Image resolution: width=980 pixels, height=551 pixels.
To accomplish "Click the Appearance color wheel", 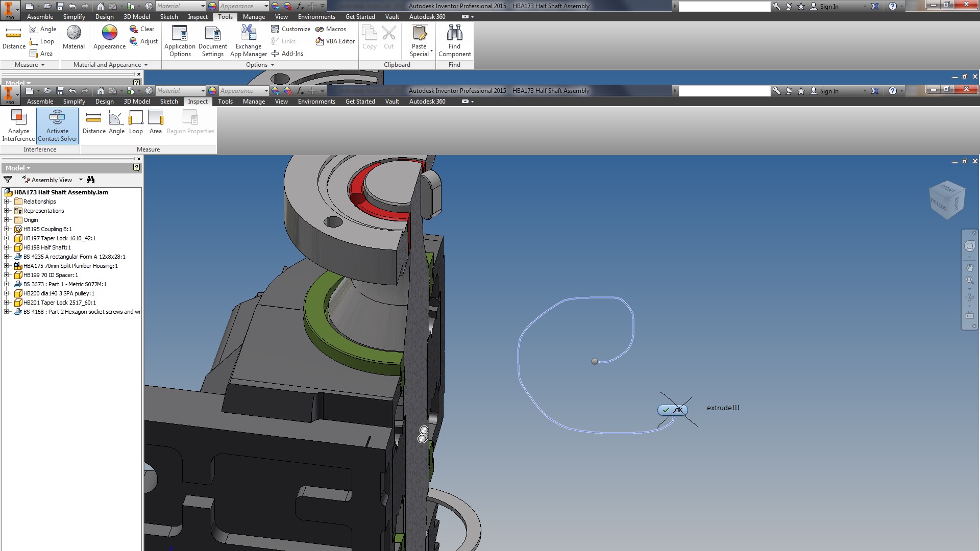I will [x=109, y=33].
